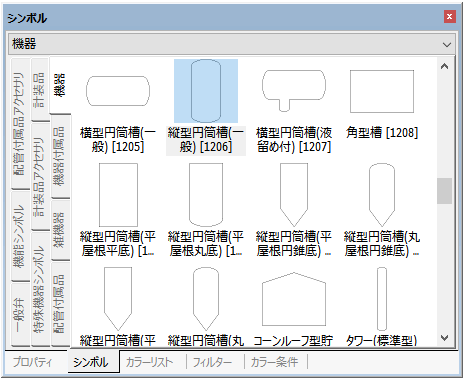Click the 角型槽 [1208] label text
The width and height of the screenshot is (465, 379).
pos(382,133)
